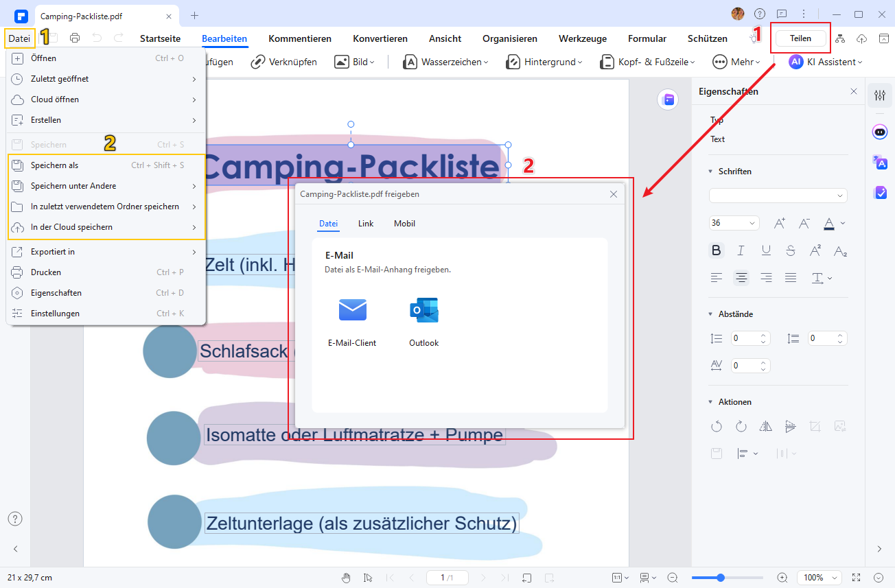The image size is (895, 588).
Task: Click the flip horizontal action icon
Action: tap(765, 426)
